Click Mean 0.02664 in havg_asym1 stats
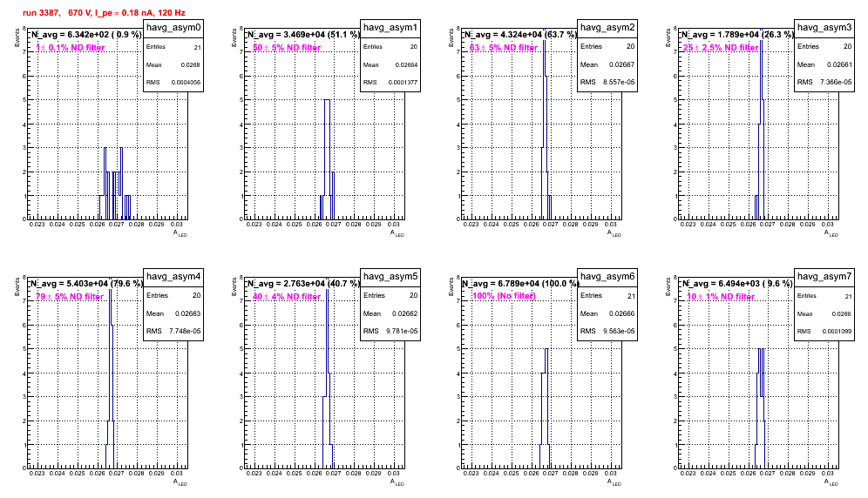Image resolution: width=868 pixels, height=498 pixels. pyautogui.click(x=390, y=64)
